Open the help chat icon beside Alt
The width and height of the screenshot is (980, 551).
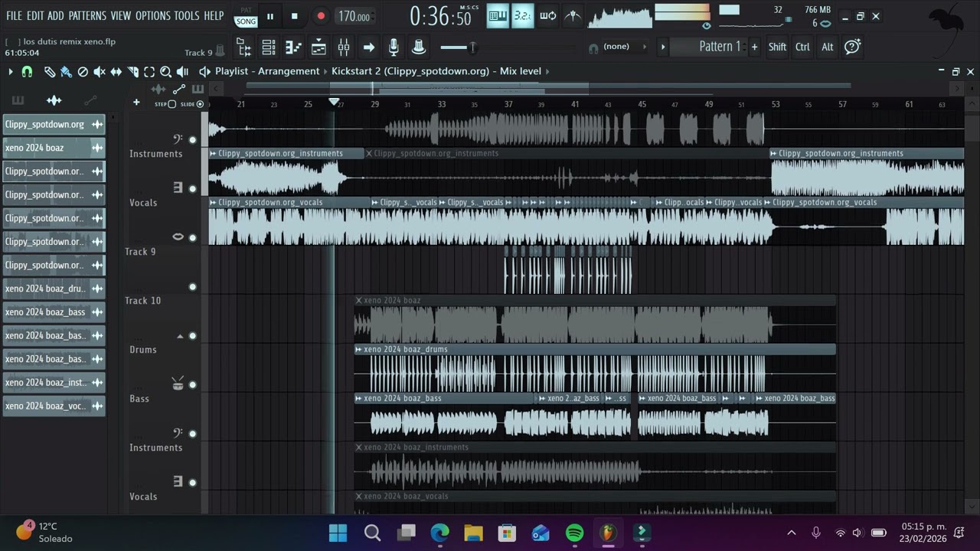point(852,47)
